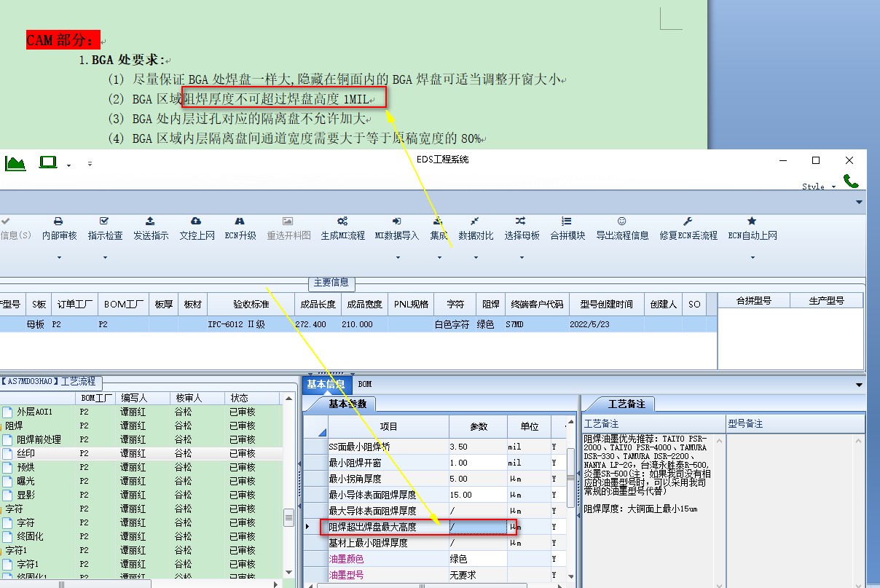
Task: Edit the 最小阻焊开窗 parameter value 1.00
Action: coord(477,463)
